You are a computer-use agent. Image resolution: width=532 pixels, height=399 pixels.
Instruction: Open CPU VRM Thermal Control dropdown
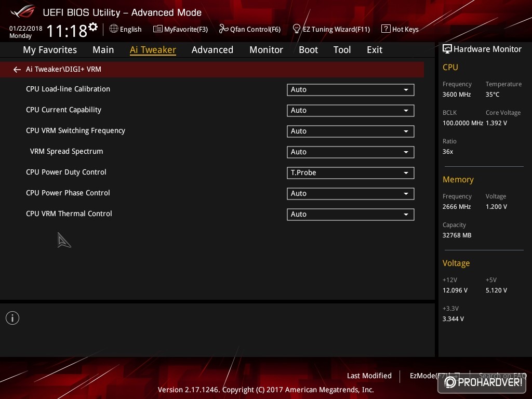coord(351,215)
